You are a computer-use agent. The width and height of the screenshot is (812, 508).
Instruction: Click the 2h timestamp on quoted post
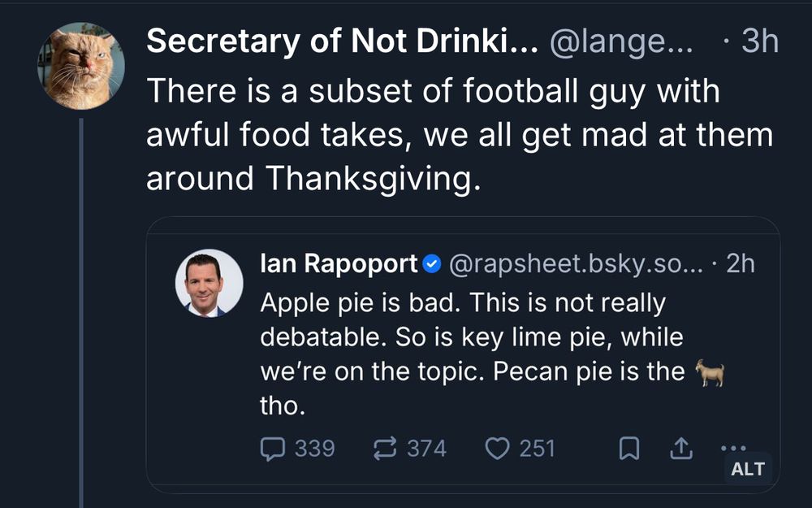[740, 263]
